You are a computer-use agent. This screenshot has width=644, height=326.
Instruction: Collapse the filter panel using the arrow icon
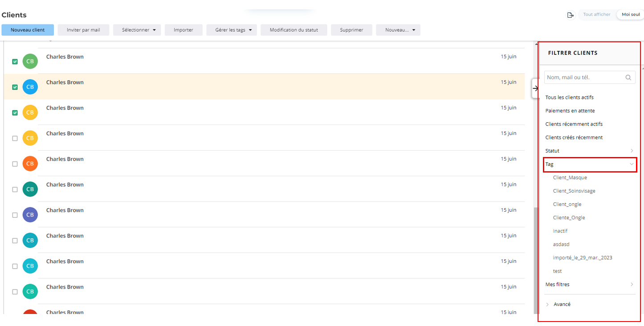(535, 89)
